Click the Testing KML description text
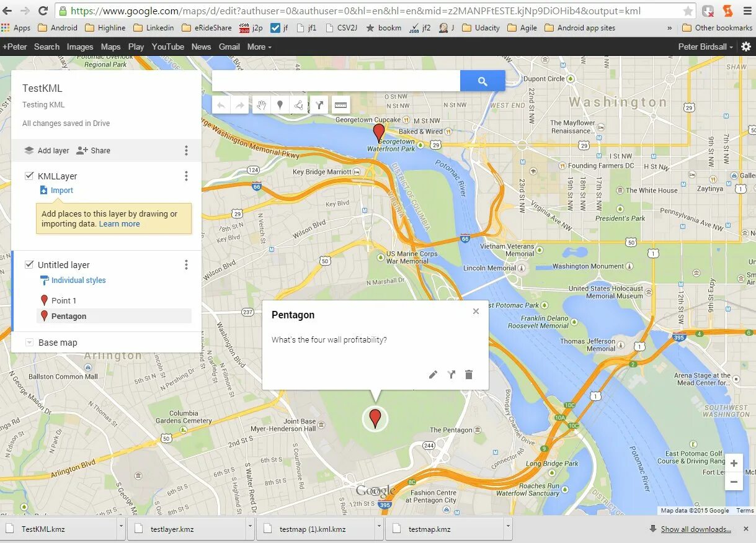The image size is (756, 543). 43,105
